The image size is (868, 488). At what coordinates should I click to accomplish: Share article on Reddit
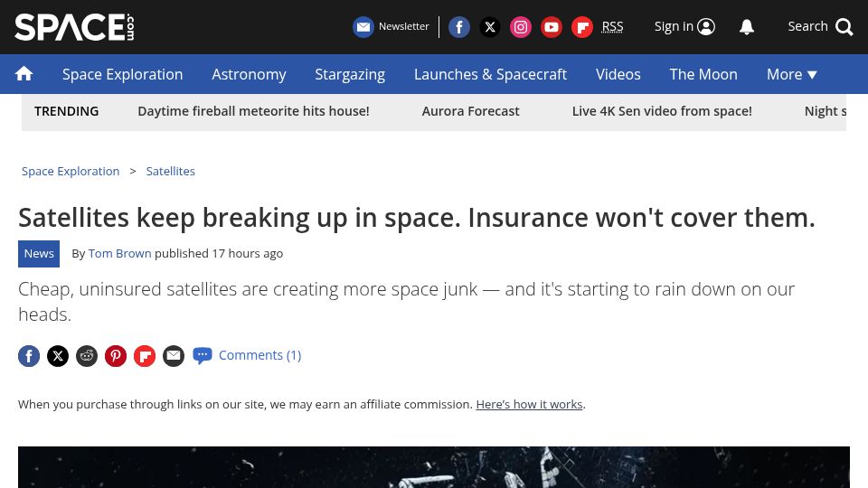click(87, 356)
